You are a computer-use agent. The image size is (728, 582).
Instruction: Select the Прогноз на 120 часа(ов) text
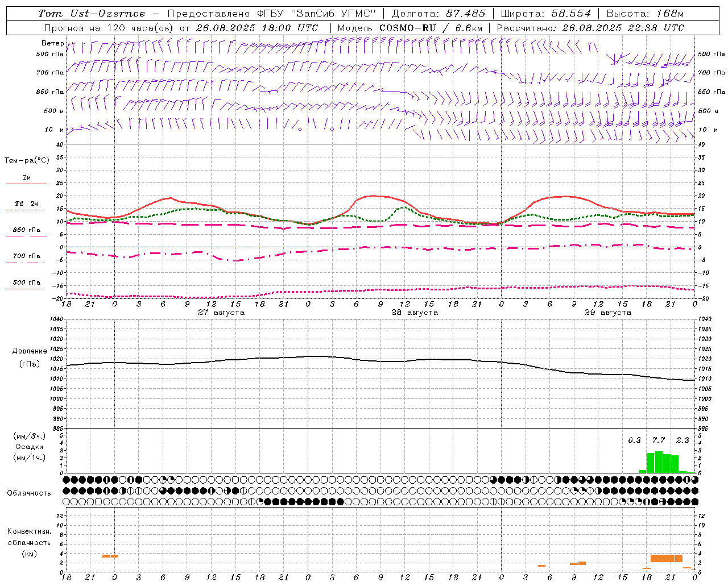[109, 28]
